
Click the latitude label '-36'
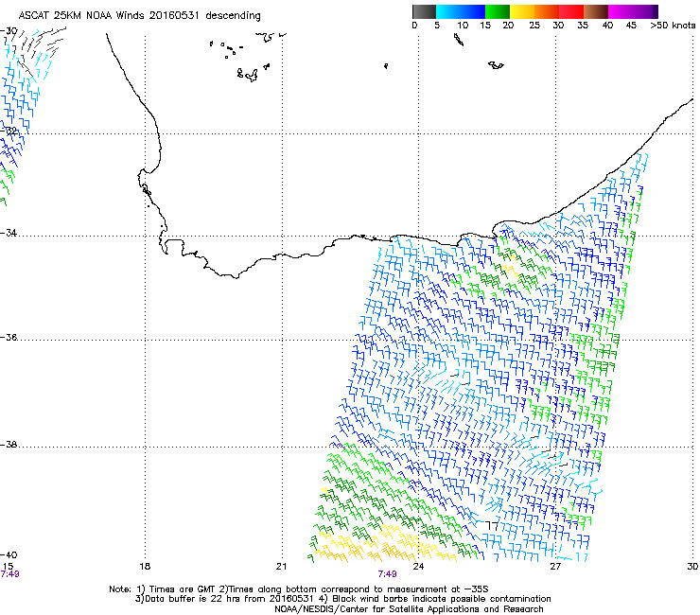click(x=9, y=337)
